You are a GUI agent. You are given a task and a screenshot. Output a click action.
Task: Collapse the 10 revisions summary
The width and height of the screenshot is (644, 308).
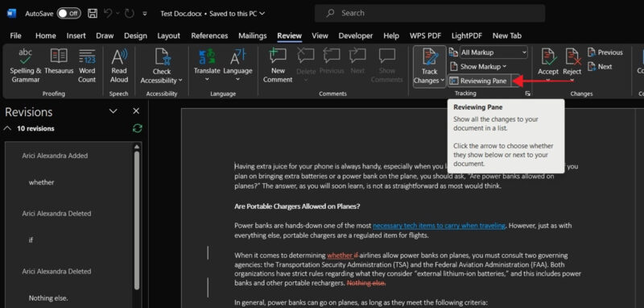point(7,129)
